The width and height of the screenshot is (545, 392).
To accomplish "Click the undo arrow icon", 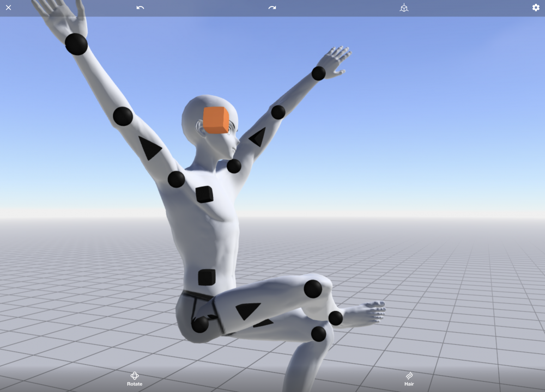I will tap(140, 8).
